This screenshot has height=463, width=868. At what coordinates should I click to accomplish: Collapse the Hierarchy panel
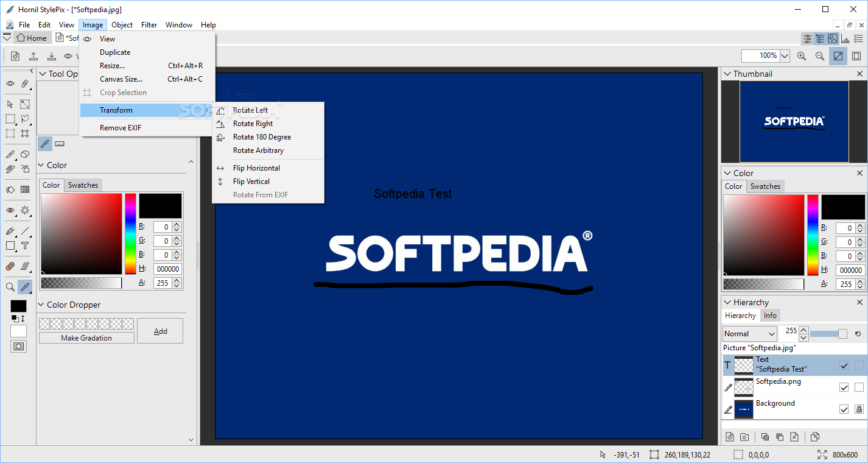[x=727, y=302]
